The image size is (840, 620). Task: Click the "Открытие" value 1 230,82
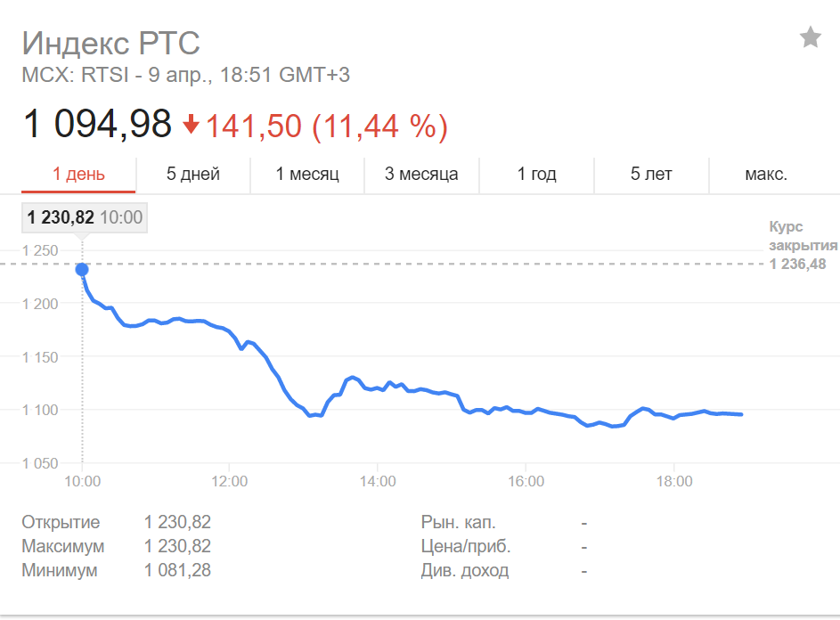(177, 523)
